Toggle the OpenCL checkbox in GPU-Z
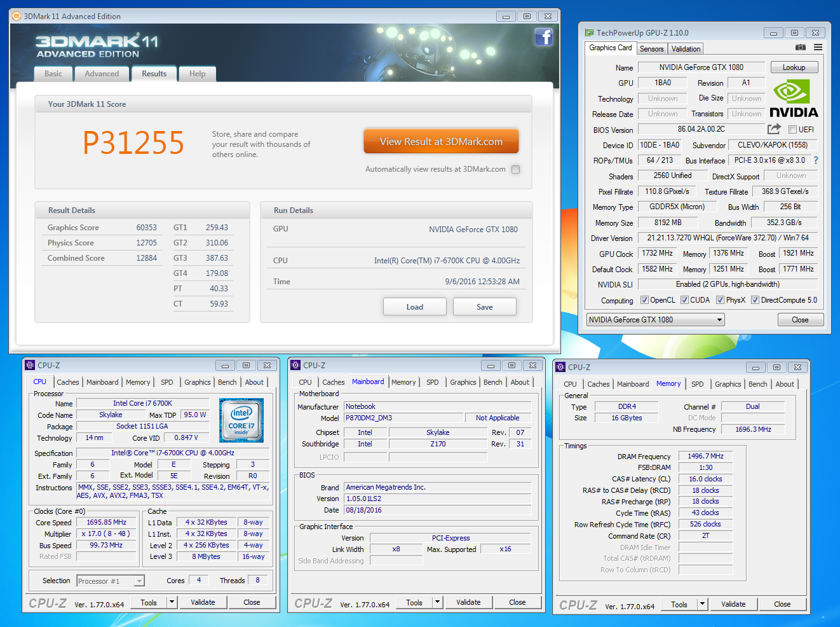Screen dimensions: 840x627 [644, 300]
